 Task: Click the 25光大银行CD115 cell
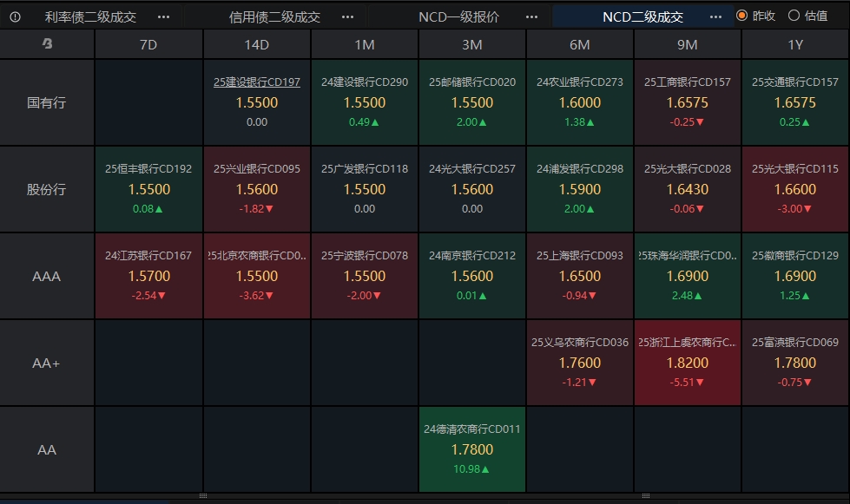pyautogui.click(x=795, y=189)
